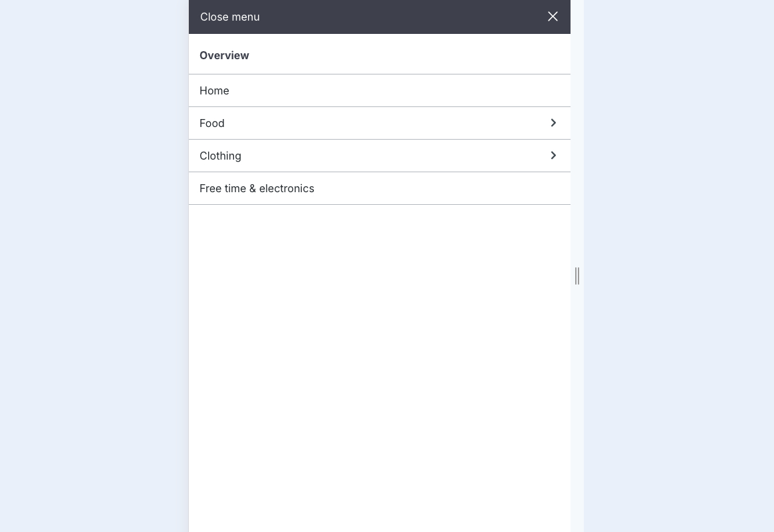Expand the Clothing submenu chevron
This screenshot has width=774, height=532.
pyautogui.click(x=553, y=156)
